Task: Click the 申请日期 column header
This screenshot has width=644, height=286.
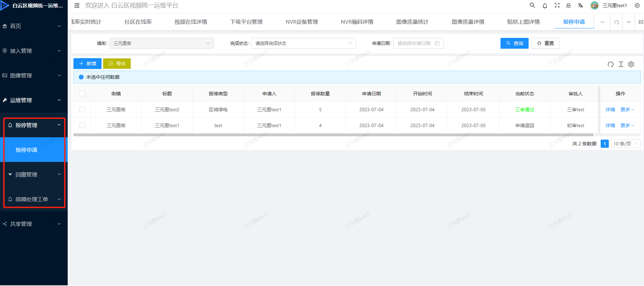Action: [372, 94]
